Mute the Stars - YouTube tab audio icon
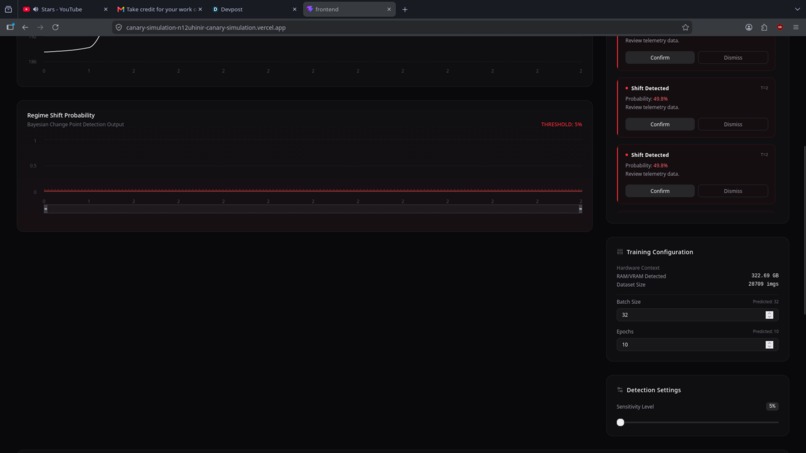806x453 pixels. [x=35, y=9]
